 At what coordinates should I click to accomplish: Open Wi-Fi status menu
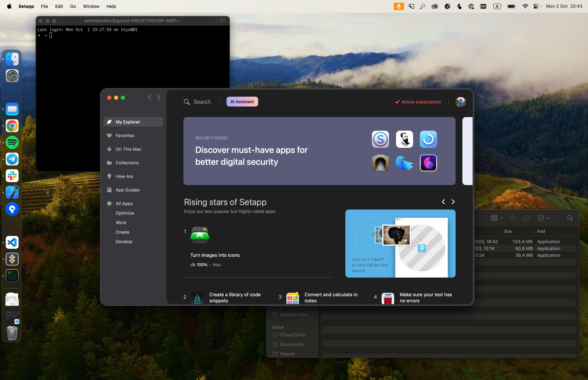click(525, 6)
